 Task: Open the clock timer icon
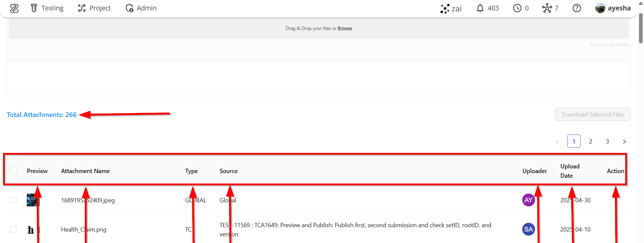coord(517,8)
